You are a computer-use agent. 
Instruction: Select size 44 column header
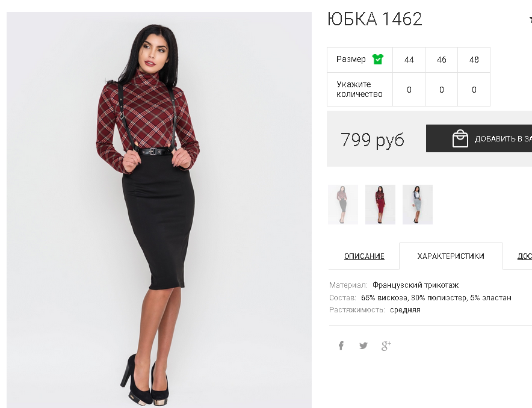409,60
